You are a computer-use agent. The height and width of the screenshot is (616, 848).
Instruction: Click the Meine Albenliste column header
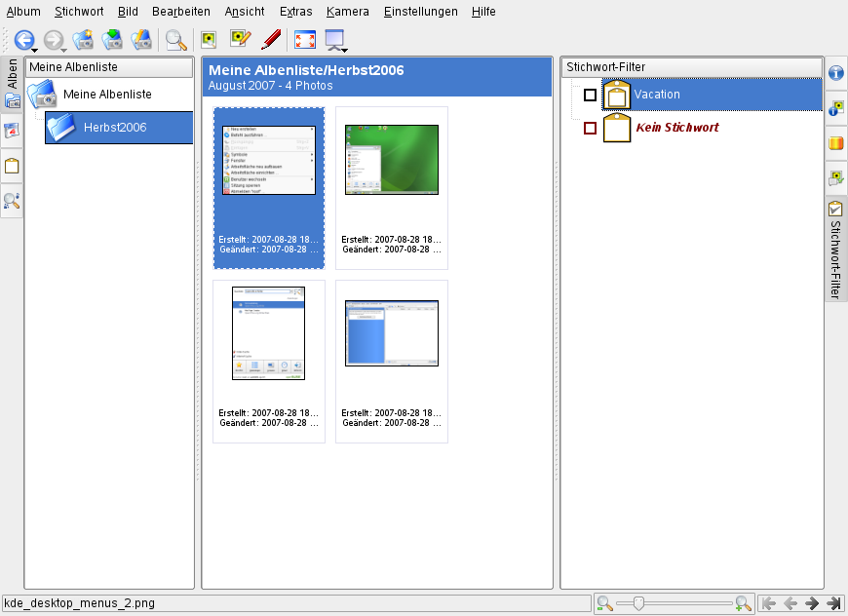(x=109, y=67)
